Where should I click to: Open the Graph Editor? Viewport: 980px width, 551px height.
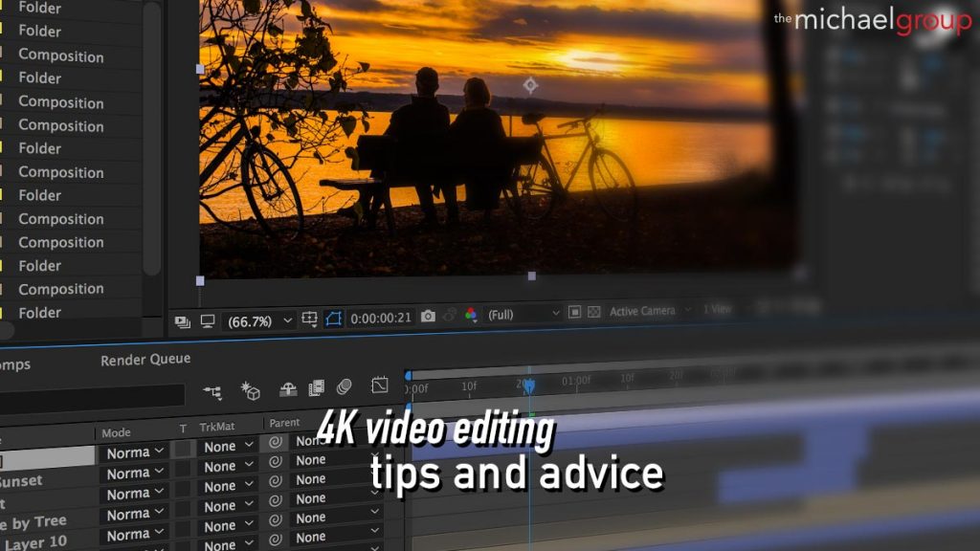[x=381, y=386]
